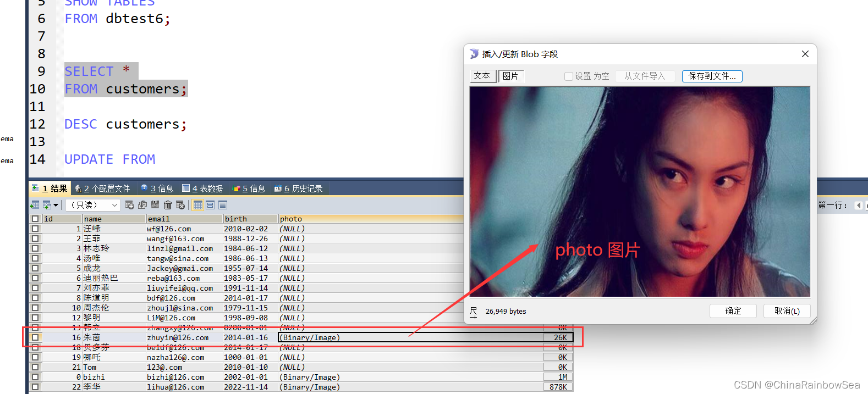Click the 1M blob size button for bizhi
The image size is (868, 394).
pos(557,377)
